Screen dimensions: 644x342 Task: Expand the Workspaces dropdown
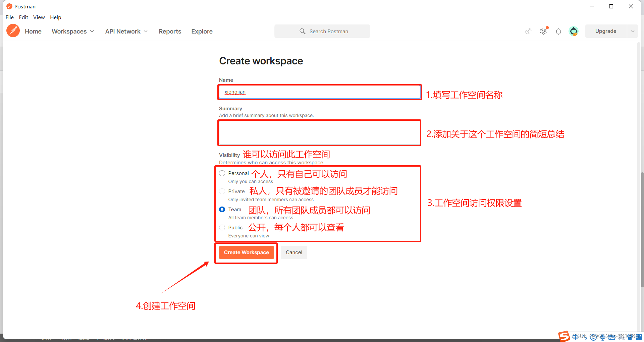click(73, 31)
